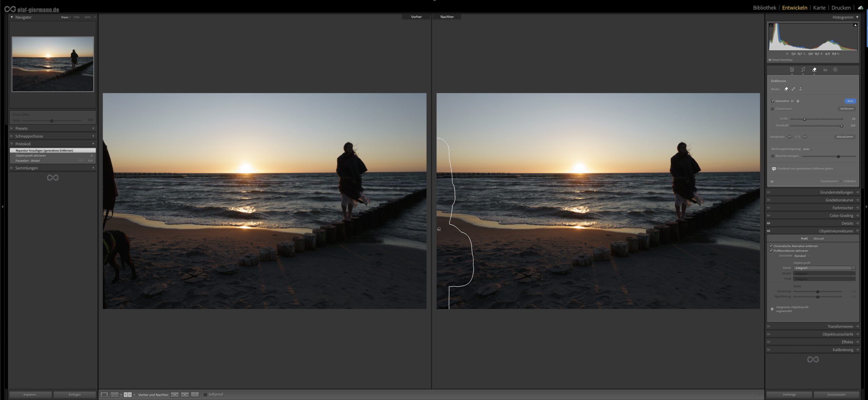Choose the Clone stamp mode icon
868x400 pixels.
coord(801,89)
